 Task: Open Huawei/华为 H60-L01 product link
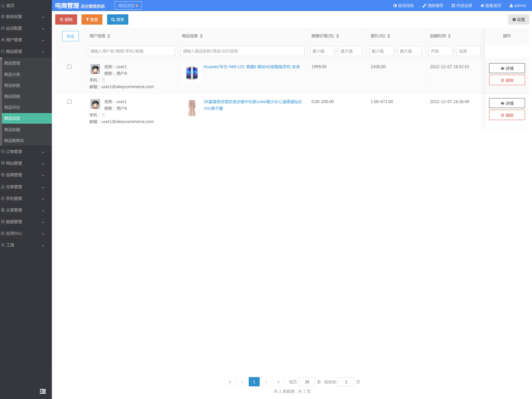(252, 67)
